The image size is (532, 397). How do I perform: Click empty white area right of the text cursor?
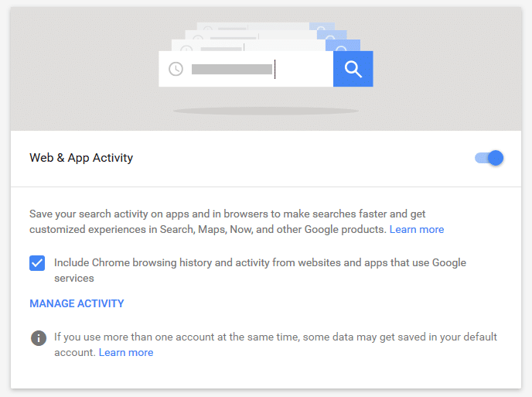(305, 70)
